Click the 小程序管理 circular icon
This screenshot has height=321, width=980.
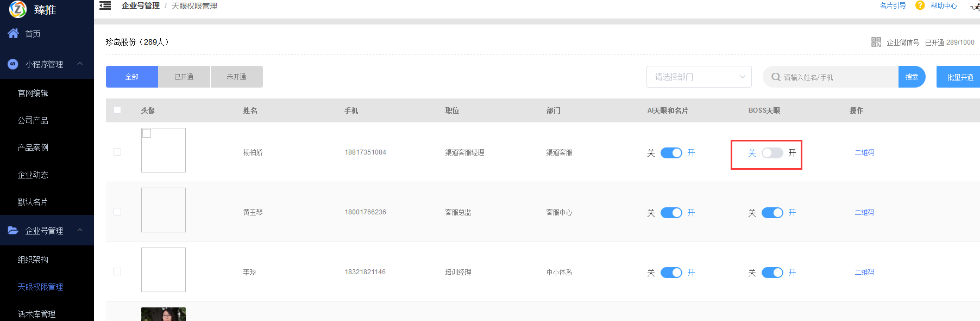[x=13, y=64]
